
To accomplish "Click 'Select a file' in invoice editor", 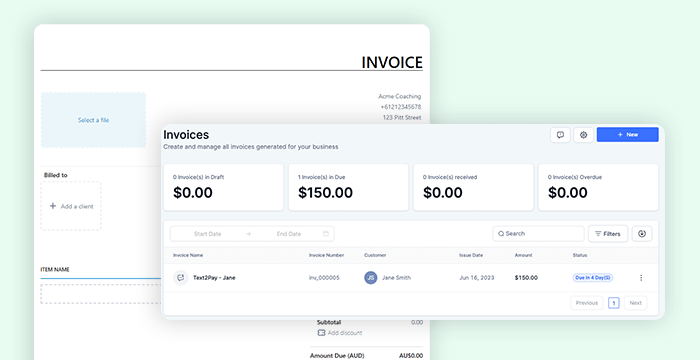I will tap(93, 120).
